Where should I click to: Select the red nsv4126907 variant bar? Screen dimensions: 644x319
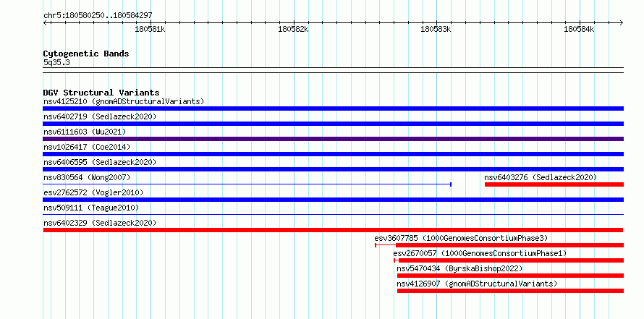510,291
